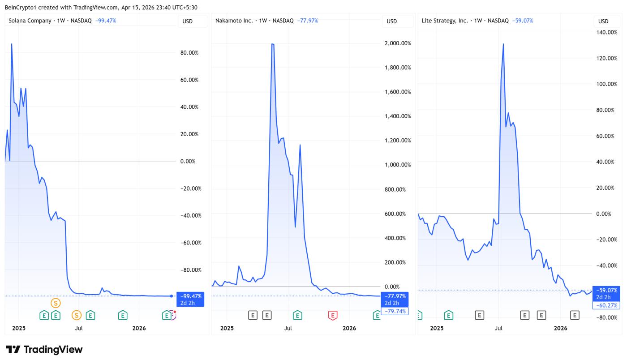Open leftmost green earnings marker on Solana chart
This screenshot has width=627, height=364.
[44, 316]
